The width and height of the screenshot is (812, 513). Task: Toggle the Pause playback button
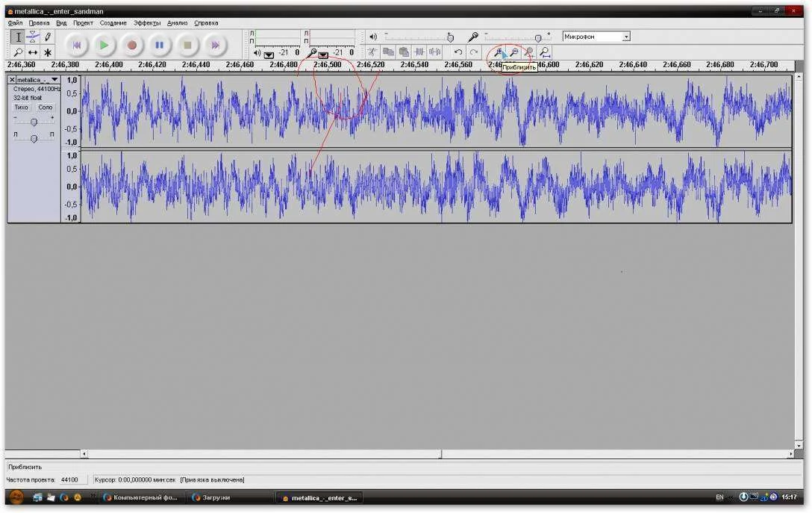click(159, 46)
